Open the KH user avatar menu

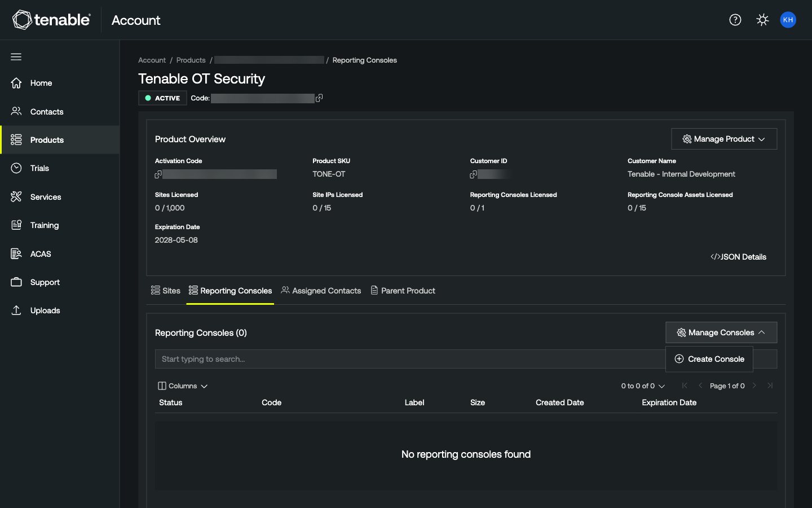(788, 20)
